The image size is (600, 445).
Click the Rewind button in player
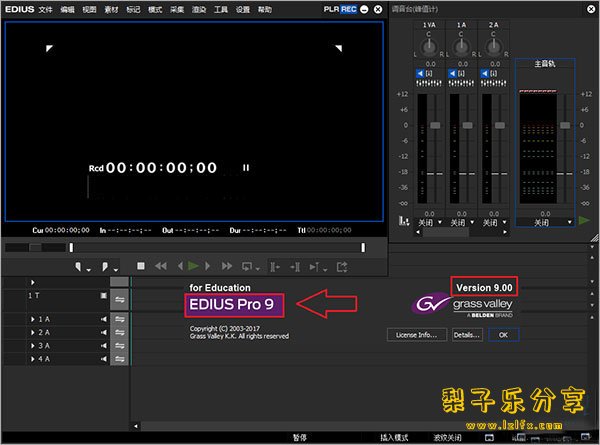[x=161, y=266]
